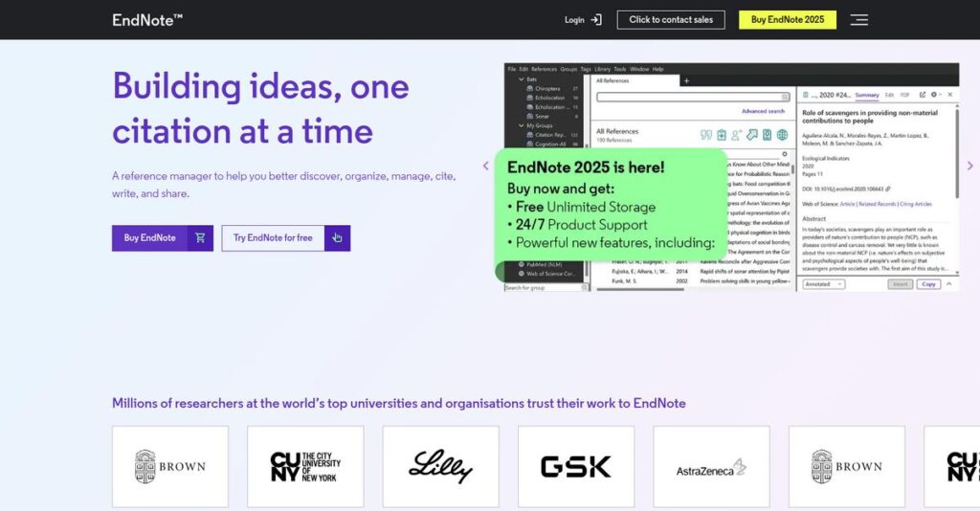The width and height of the screenshot is (980, 511).
Task: Click the arrow export references icon
Action: (752, 135)
